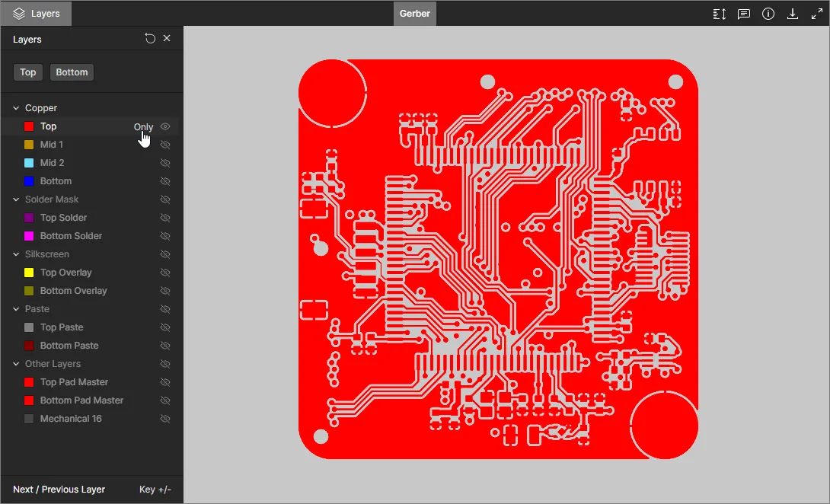Open the measure tool icon
The height and width of the screenshot is (504, 830).
[720, 14]
